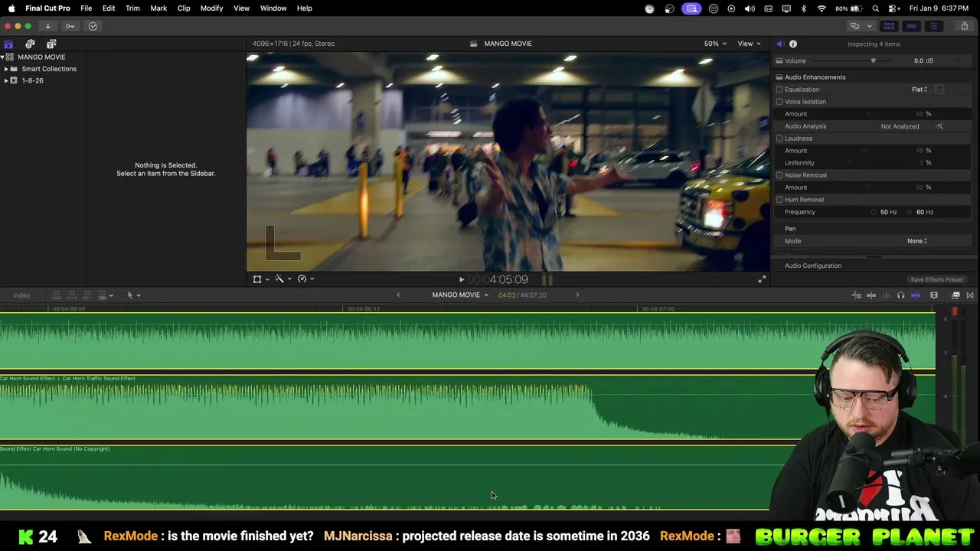The image size is (980, 551).
Task: Go back in timeline history
Action: point(398,295)
